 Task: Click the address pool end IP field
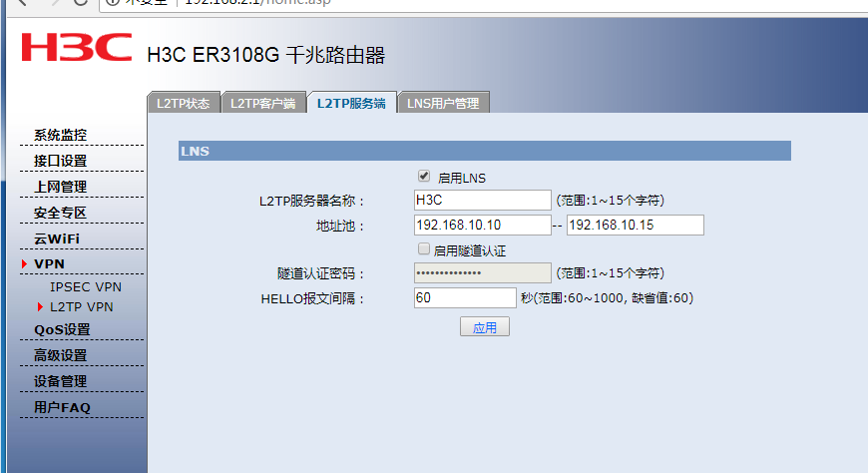pyautogui.click(x=635, y=225)
